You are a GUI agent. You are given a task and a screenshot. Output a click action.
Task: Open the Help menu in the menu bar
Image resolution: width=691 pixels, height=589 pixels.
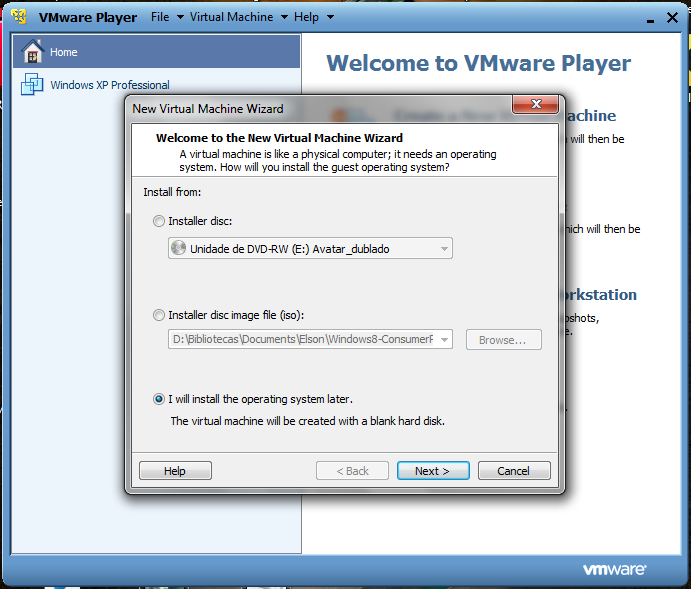(306, 17)
